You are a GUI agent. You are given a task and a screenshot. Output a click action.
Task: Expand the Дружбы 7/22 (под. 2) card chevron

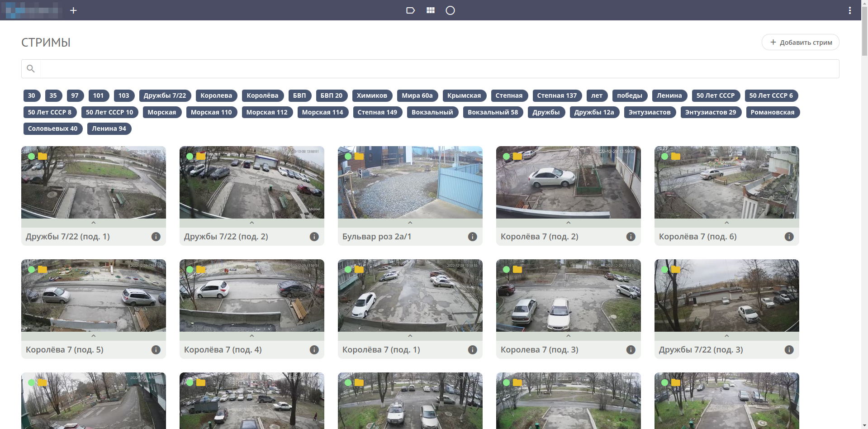click(252, 223)
